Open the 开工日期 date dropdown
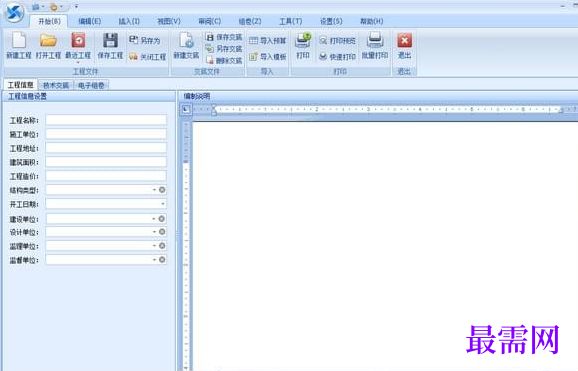This screenshot has width=578, height=371. (x=163, y=204)
